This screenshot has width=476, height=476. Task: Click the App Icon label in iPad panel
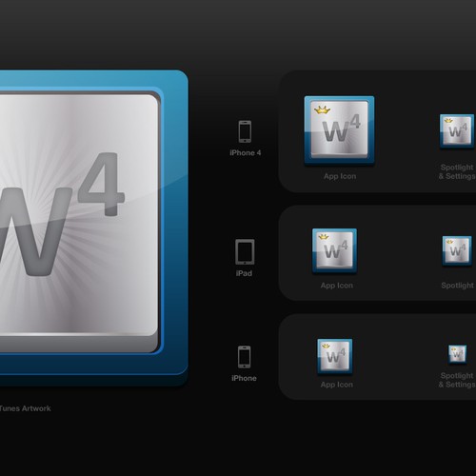pyautogui.click(x=337, y=286)
